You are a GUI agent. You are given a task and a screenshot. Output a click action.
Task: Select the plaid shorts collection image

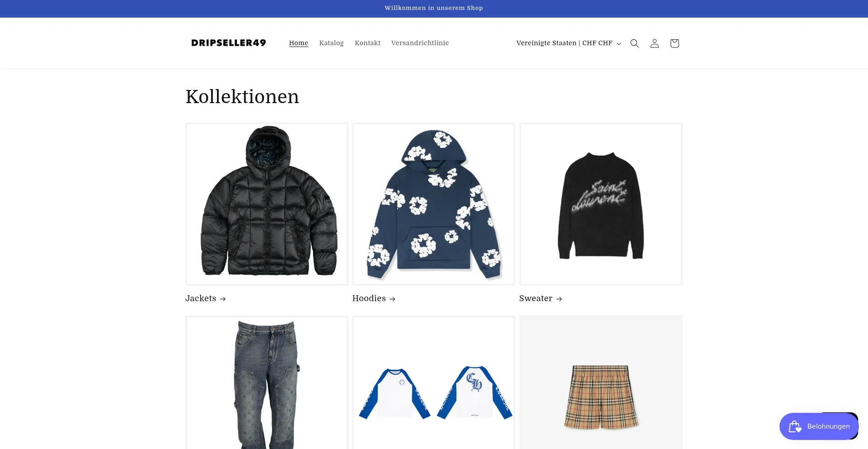coord(601,383)
